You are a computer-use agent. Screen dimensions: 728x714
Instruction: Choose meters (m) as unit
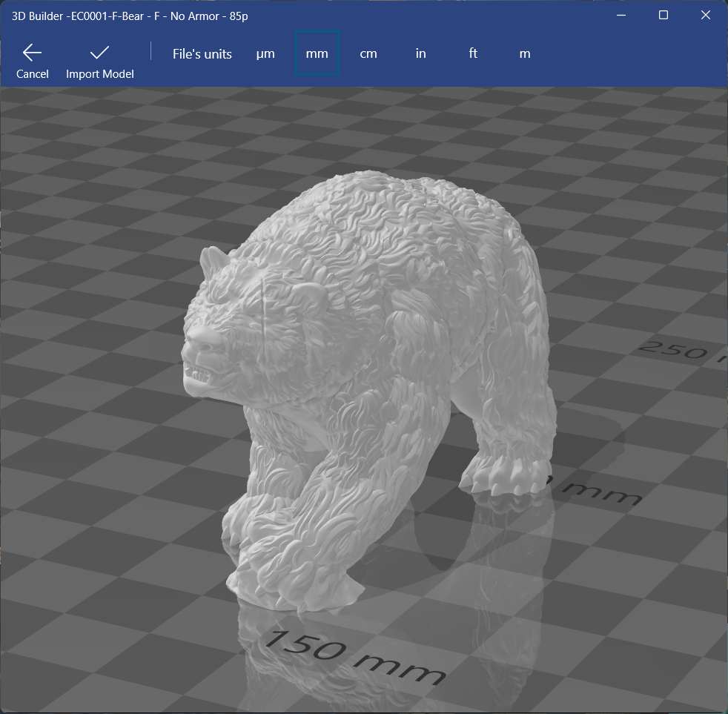(525, 54)
